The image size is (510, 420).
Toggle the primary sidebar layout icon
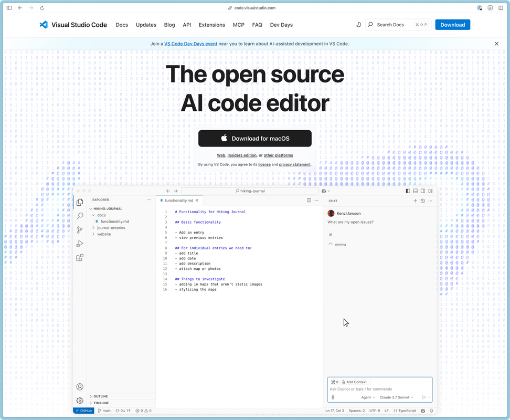408,191
